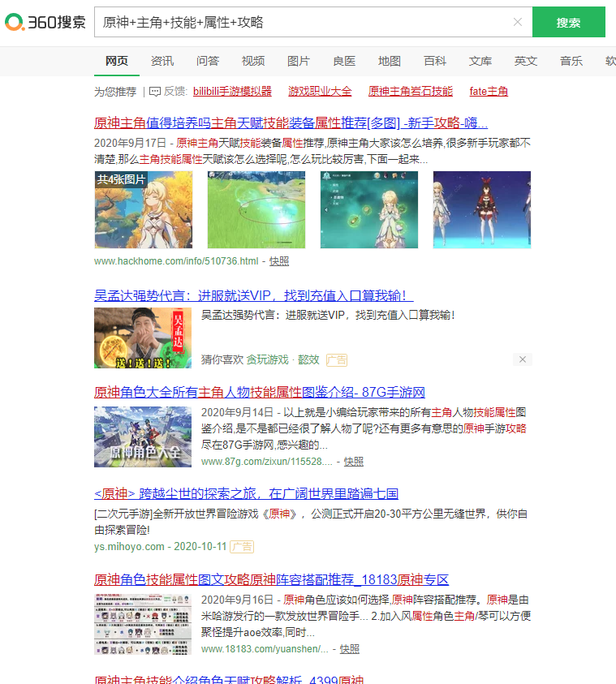616x684 pixels.
Task: Click 广告 label beside ys.mihoyo.com
Action: tap(242, 547)
